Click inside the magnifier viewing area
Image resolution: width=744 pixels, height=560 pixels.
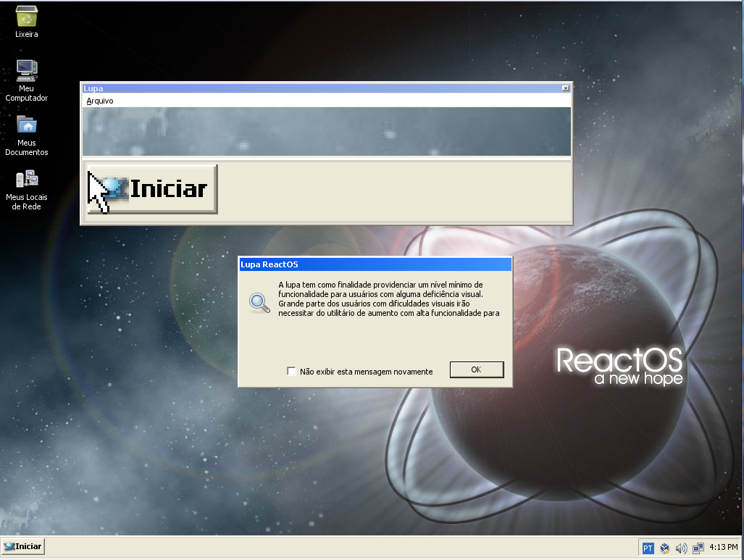326,133
